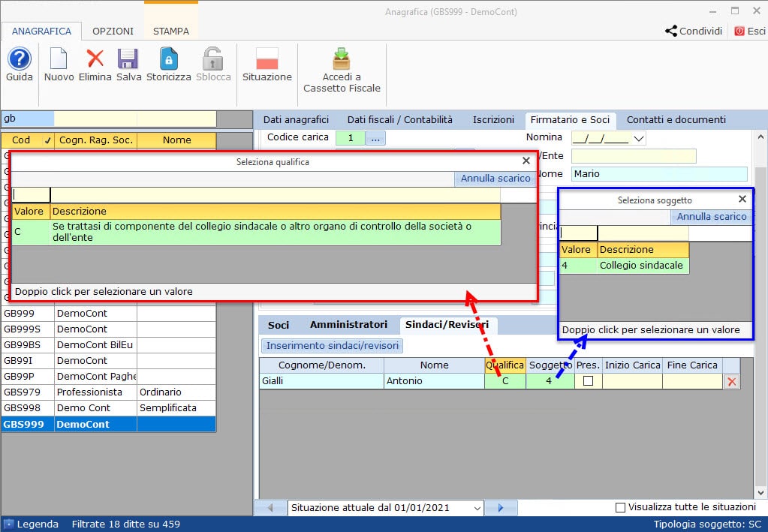768x532 pixels.
Task: Select the GB999S DemoCont row
Action: tap(109, 329)
